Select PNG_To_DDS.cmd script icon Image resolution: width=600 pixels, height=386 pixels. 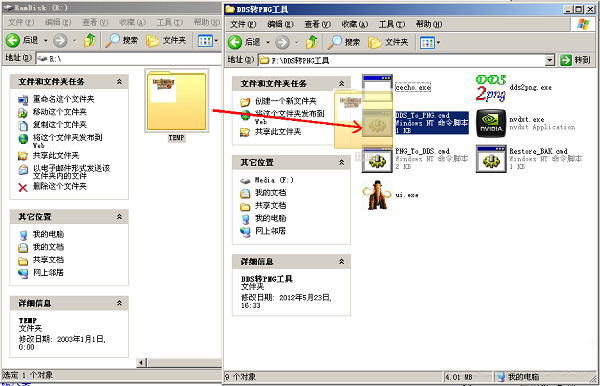(x=377, y=159)
